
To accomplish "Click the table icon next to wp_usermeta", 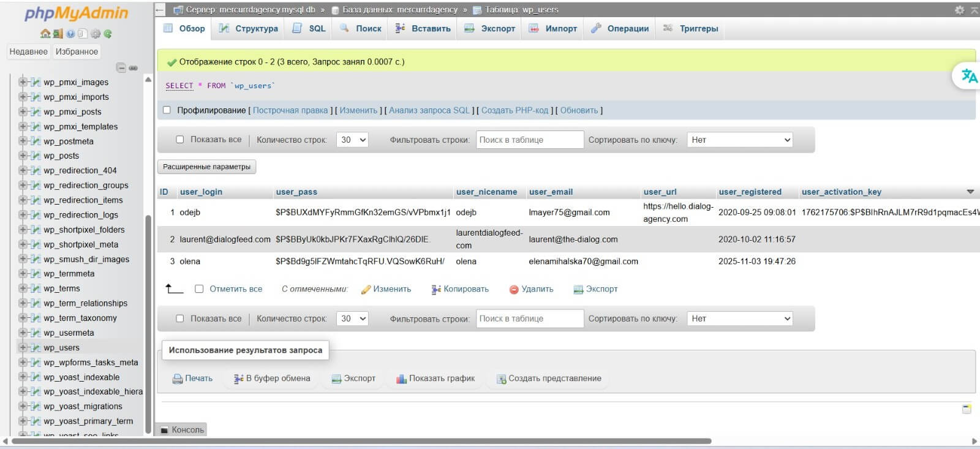I will 36,333.
